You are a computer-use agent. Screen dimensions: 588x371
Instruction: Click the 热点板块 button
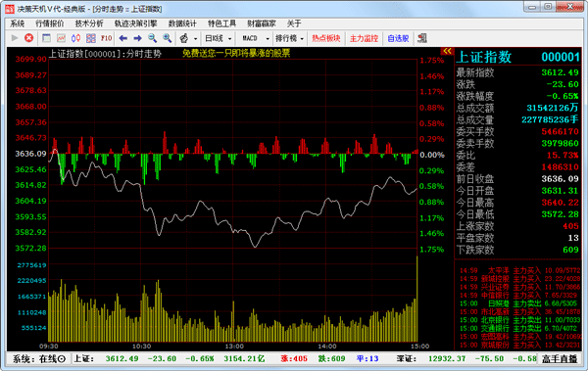point(326,38)
